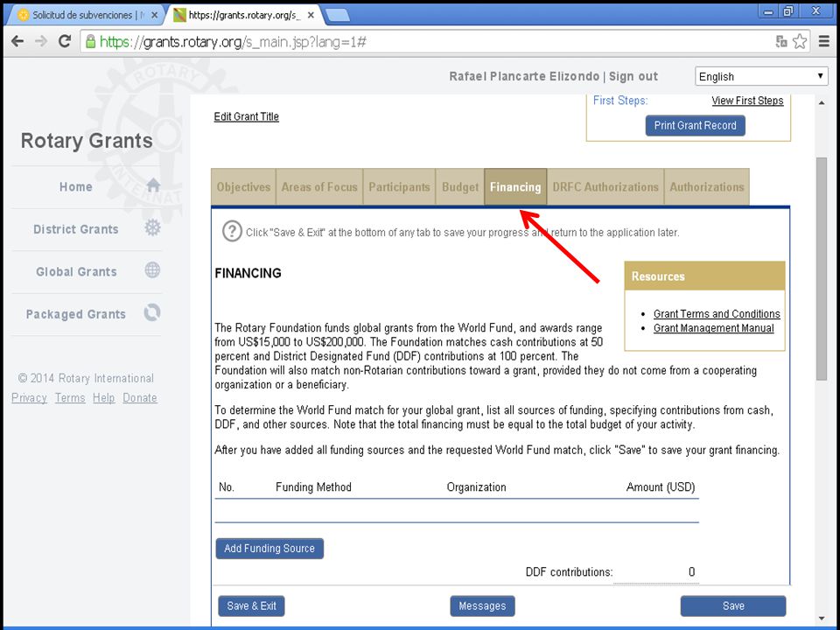The height and width of the screenshot is (630, 840).
Task: Click the scrollbar up arrow
Action: point(822,102)
